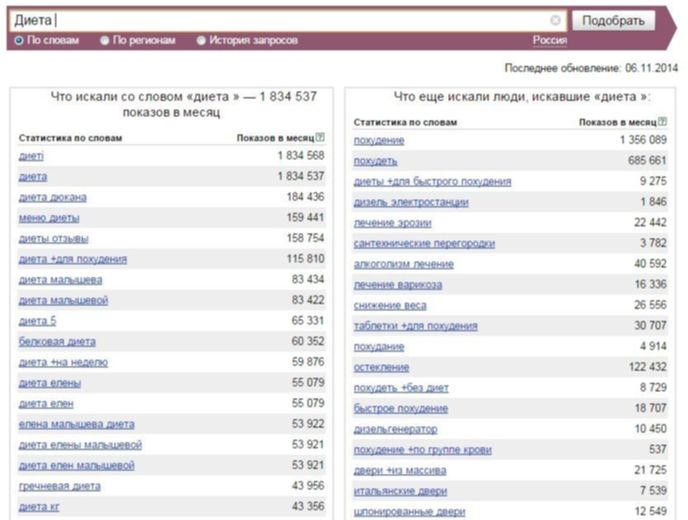Screen dimensions: 688x520
Task: Open the снижение веса link
Action: pyautogui.click(x=390, y=305)
